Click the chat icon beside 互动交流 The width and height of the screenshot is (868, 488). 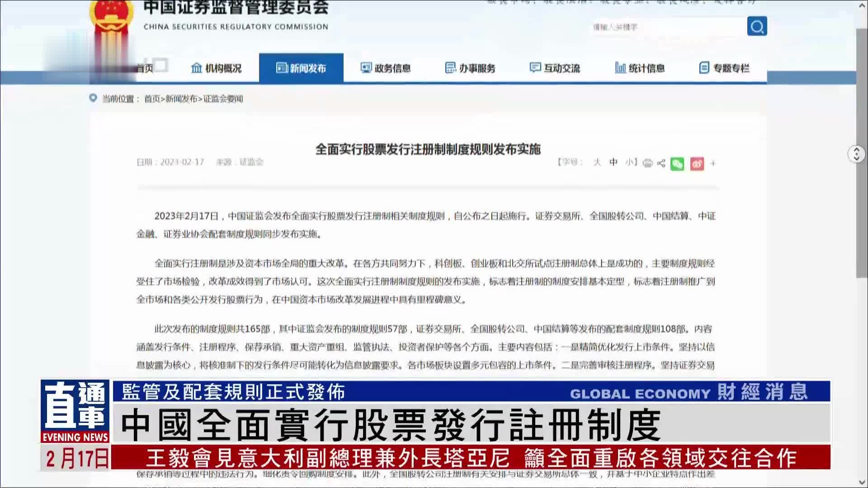[x=535, y=68]
